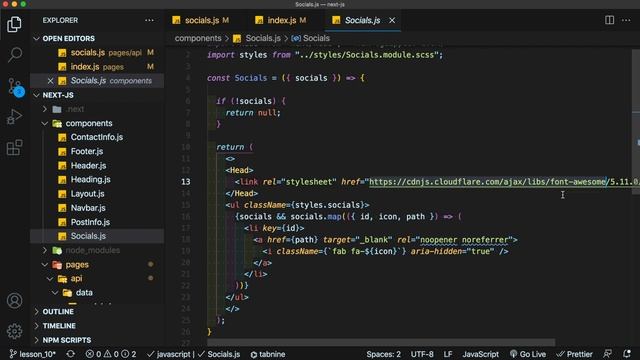640x360 pixels.
Task: Click the Socials symbol in breadcrumb
Action: [x=311, y=38]
